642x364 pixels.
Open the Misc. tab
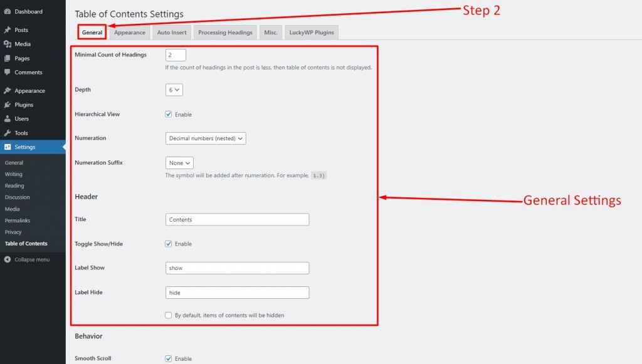coord(271,33)
